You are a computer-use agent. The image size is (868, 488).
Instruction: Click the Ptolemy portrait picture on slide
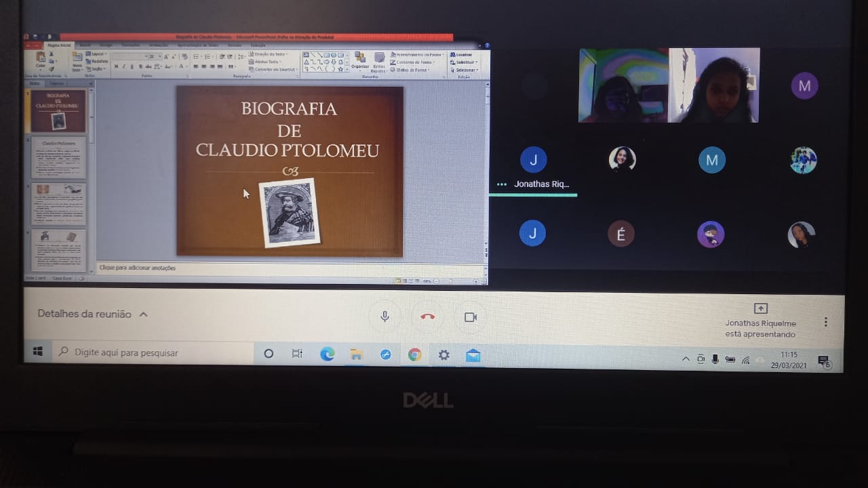coord(290,212)
